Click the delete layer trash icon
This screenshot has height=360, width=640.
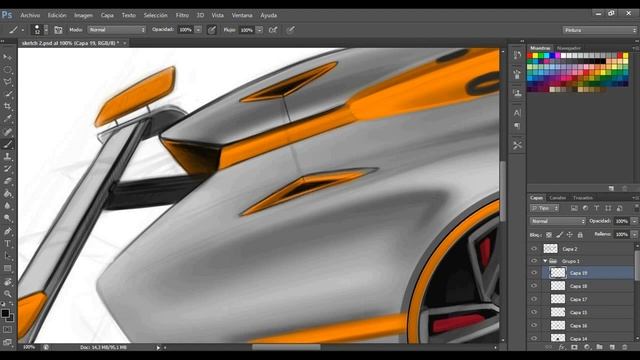[x=624, y=347]
